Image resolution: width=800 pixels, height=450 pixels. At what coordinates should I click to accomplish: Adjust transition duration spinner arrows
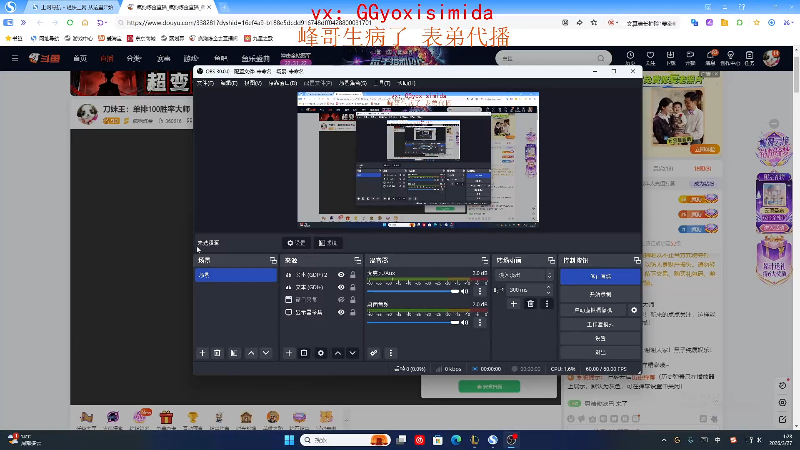pos(548,289)
